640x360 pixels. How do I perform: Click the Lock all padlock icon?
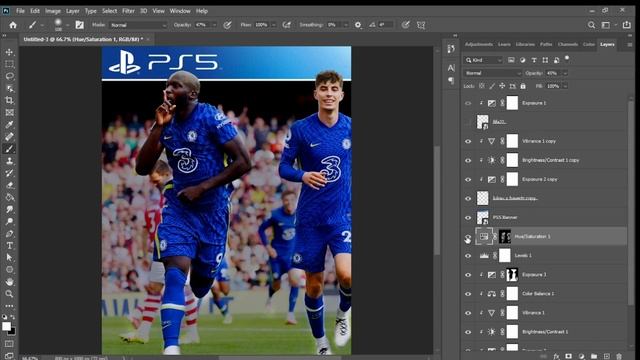click(523, 86)
